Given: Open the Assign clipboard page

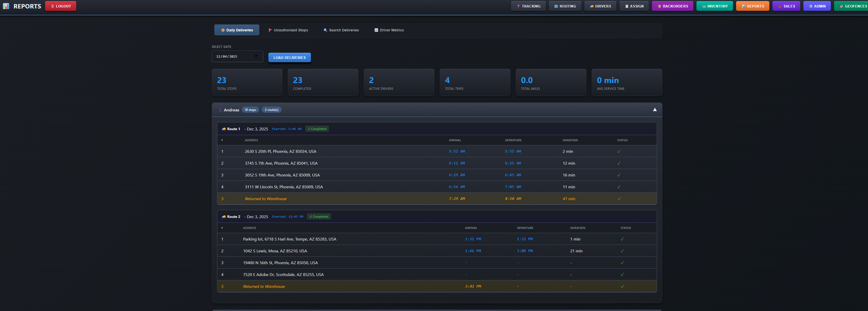Looking at the screenshot, I should [x=634, y=6].
